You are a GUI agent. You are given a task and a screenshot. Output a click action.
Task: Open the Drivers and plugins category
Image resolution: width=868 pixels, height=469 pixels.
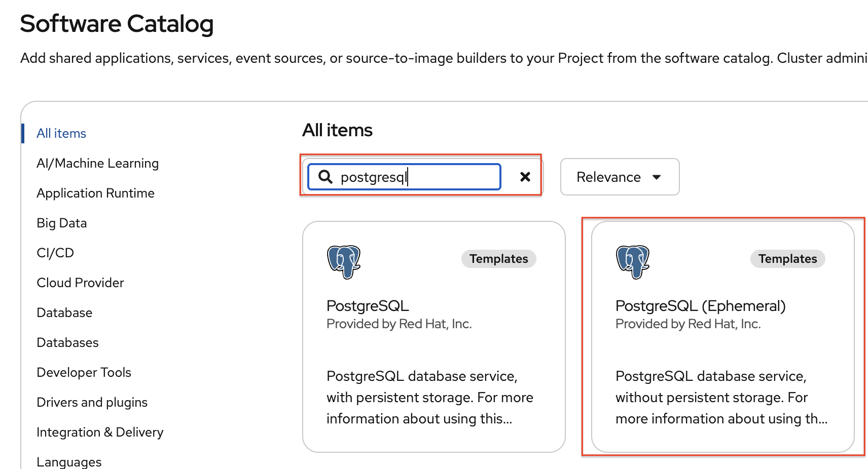pyautogui.click(x=92, y=402)
